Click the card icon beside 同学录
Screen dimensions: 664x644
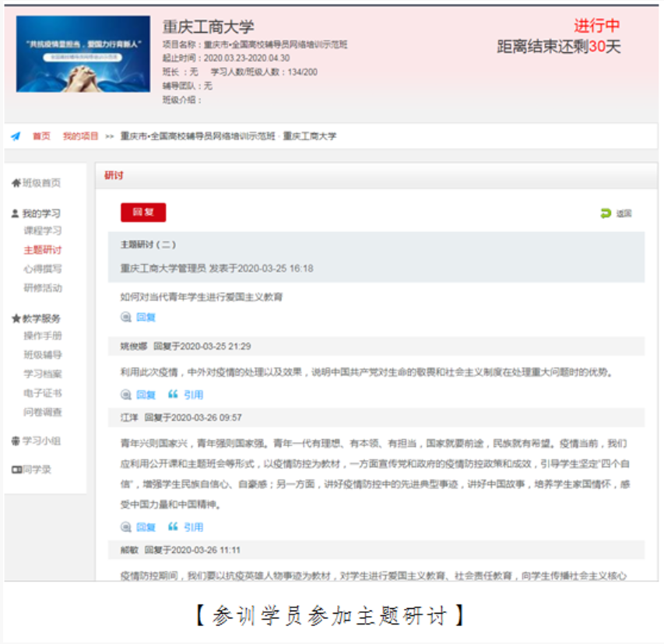pyautogui.click(x=16, y=470)
